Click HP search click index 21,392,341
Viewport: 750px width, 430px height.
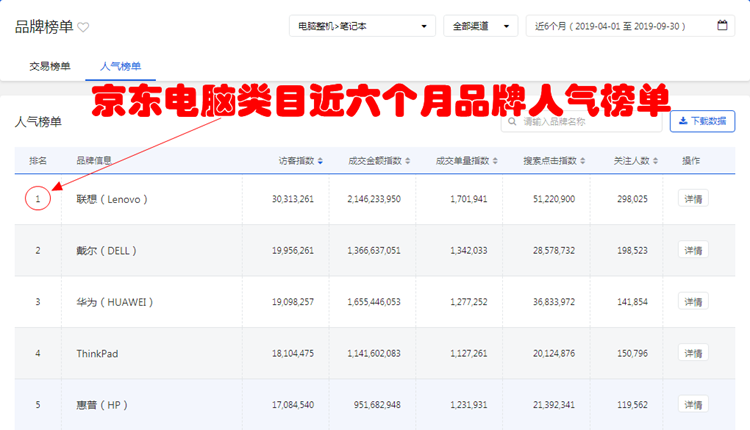coord(554,405)
